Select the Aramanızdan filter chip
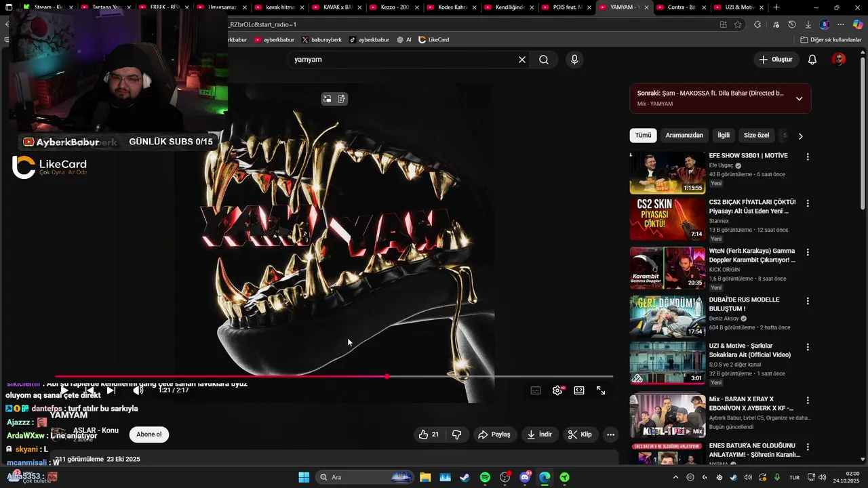The height and width of the screenshot is (488, 868). [684, 135]
